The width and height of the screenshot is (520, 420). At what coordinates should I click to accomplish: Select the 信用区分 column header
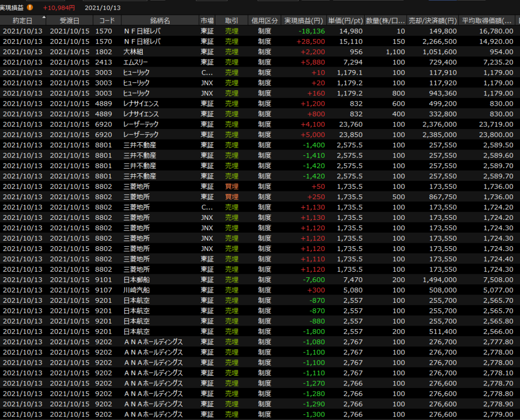[x=265, y=21]
